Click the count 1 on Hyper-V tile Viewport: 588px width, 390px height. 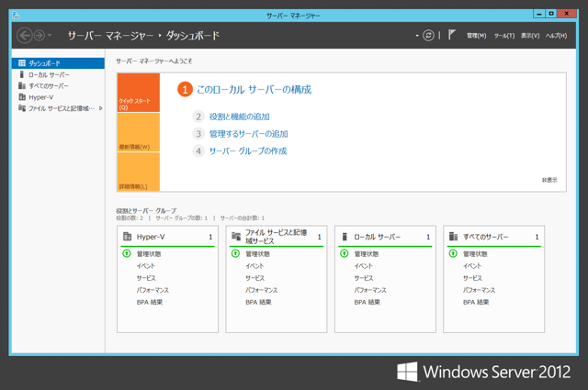point(210,237)
